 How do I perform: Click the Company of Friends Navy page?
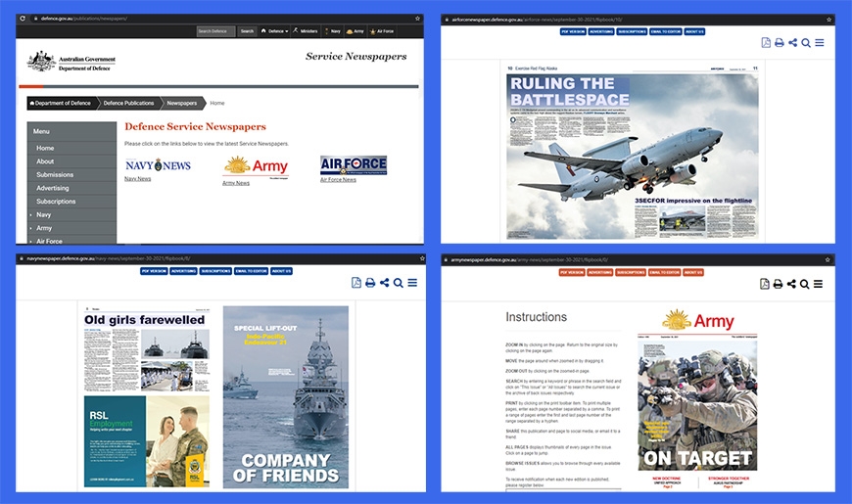click(286, 397)
